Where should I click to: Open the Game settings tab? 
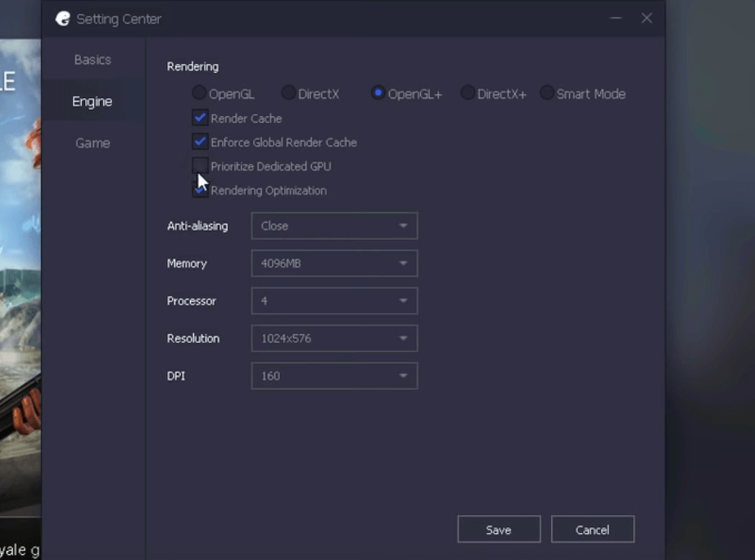93,143
